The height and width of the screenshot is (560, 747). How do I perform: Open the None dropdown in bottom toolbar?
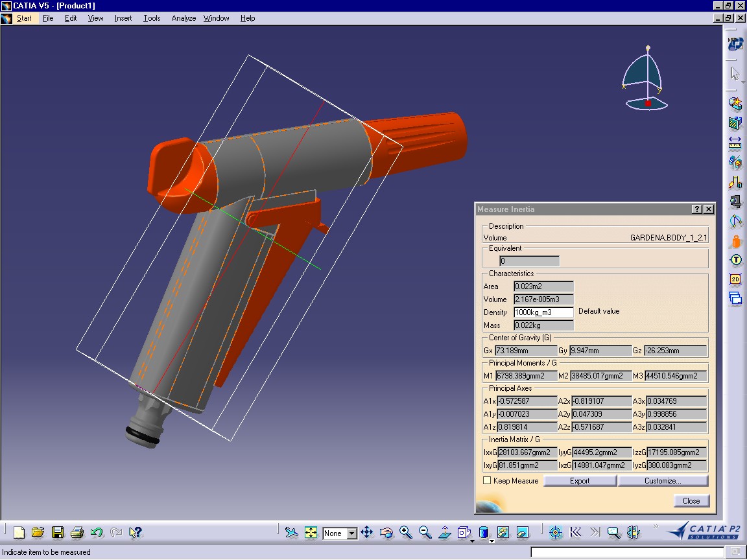[x=351, y=533]
